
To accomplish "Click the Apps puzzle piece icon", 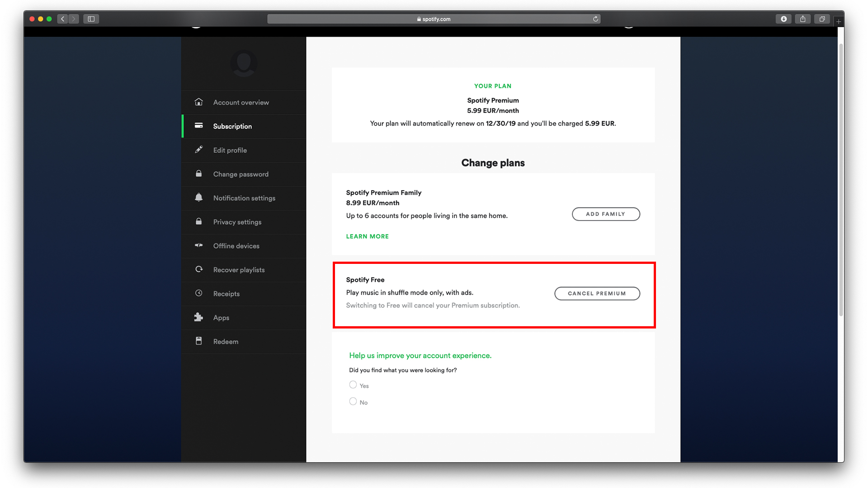I will pos(198,317).
